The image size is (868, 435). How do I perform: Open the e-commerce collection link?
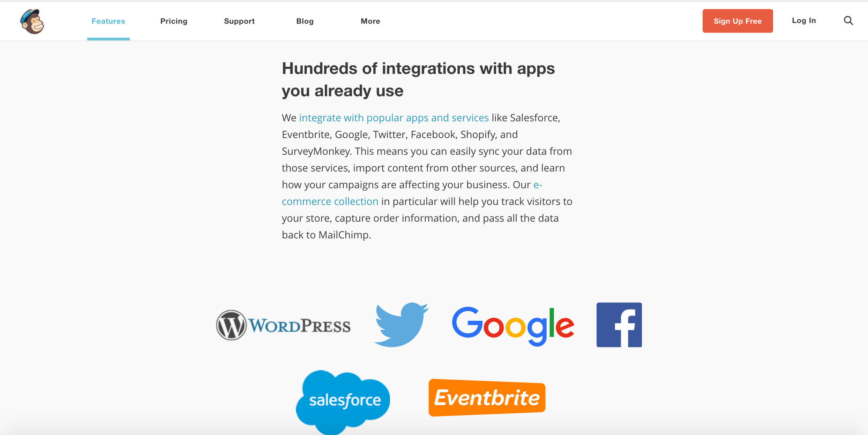point(330,201)
